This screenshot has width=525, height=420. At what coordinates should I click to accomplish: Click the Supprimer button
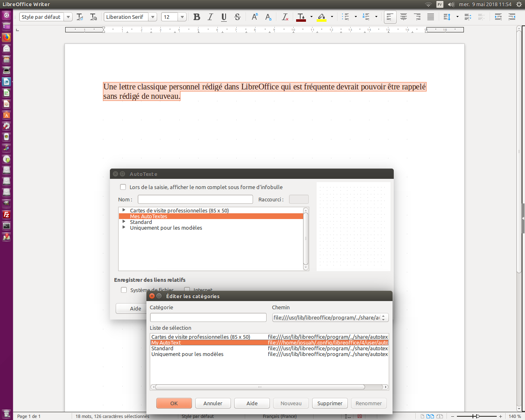tap(330, 403)
